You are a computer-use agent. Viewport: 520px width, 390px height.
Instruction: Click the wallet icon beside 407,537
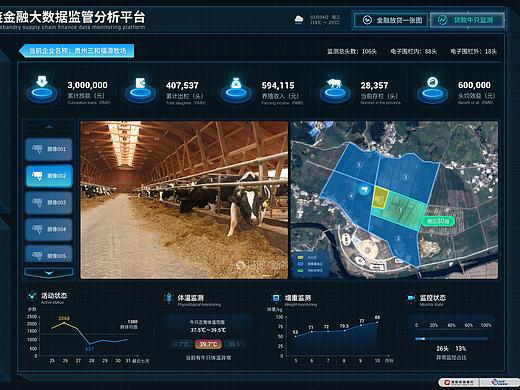point(140,89)
